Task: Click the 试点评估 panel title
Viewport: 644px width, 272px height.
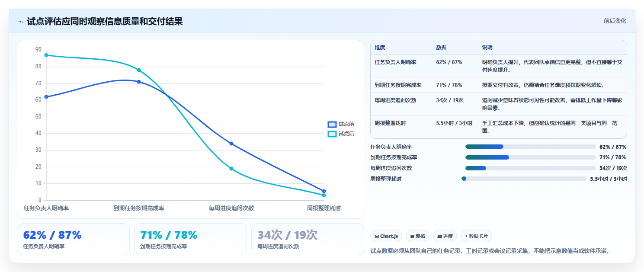Action: pos(105,22)
